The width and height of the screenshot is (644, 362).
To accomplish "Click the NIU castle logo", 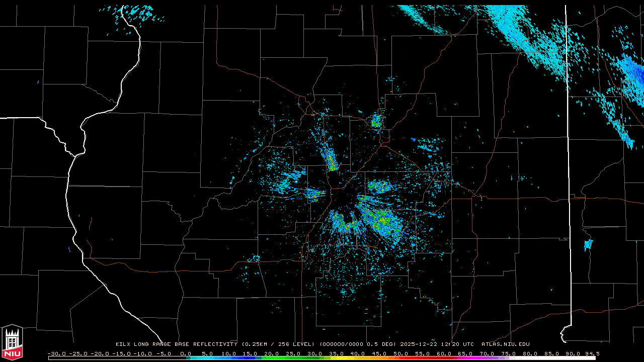I will coord(12,342).
